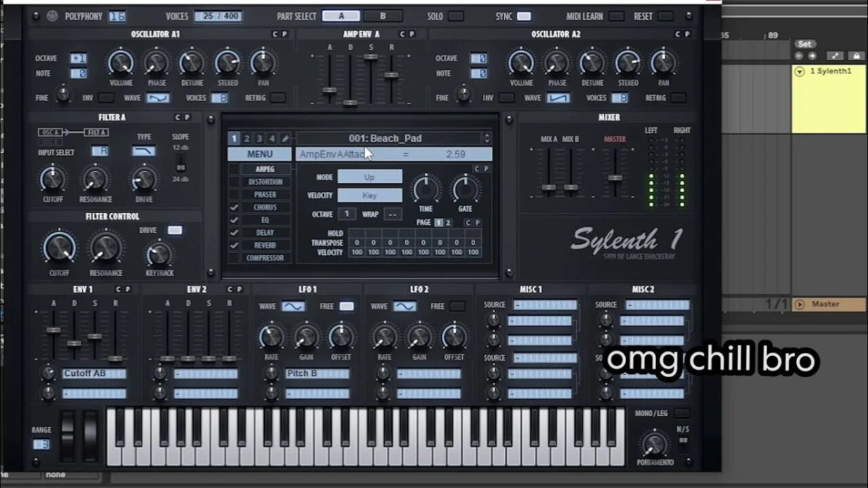Click the Oscillator A1 Detune knob
Image resolution: width=868 pixels, height=488 pixels.
click(192, 63)
